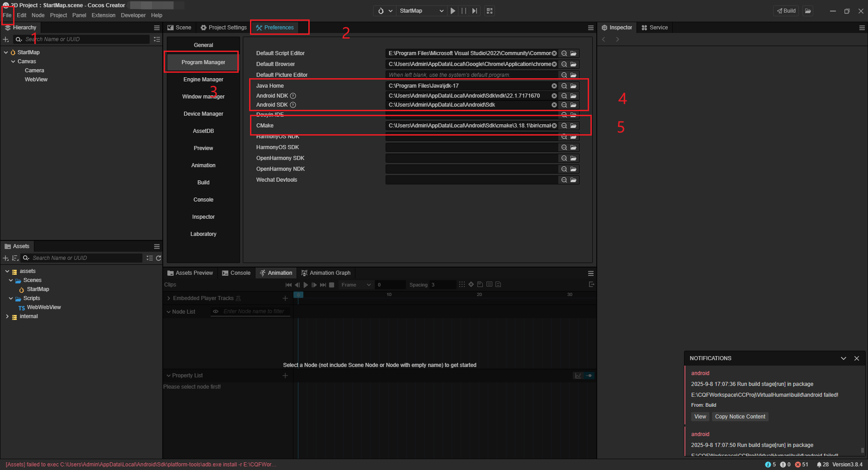Click the Build button at top right
Screen dimensions: 868x470
[x=787, y=11]
